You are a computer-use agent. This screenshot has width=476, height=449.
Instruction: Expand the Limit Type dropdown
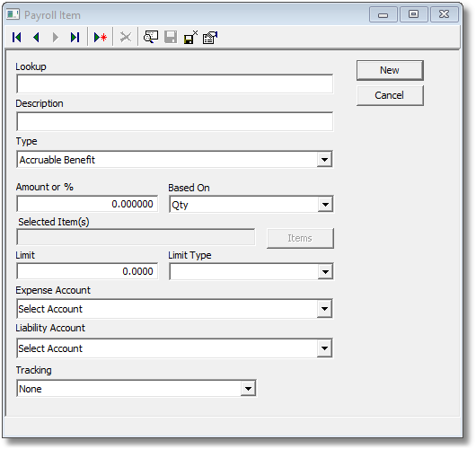click(325, 272)
